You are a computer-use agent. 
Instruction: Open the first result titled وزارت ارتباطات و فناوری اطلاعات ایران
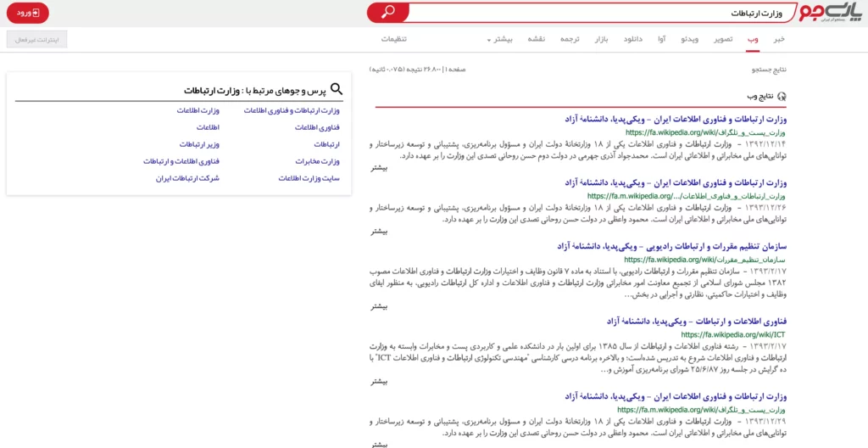pyautogui.click(x=676, y=119)
